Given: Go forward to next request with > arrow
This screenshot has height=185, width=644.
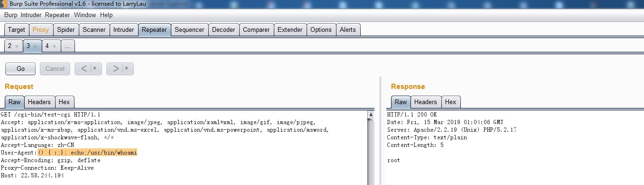Looking at the screenshot, I should pyautogui.click(x=115, y=68).
